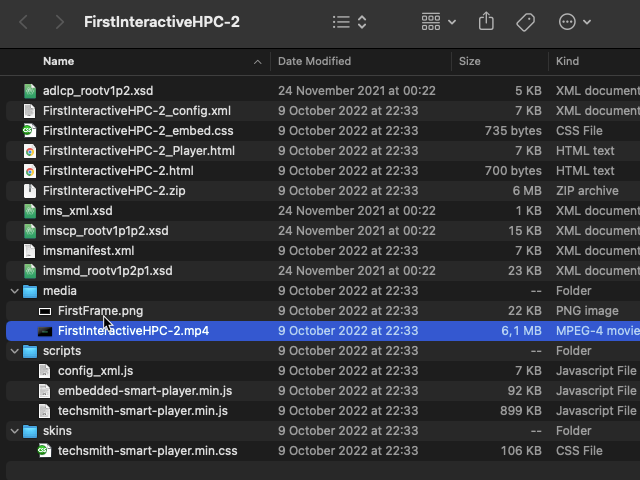Click Chrome icon of FirstInteractiveHPC-2_Player.html
The height and width of the screenshot is (480, 640).
pos(30,151)
